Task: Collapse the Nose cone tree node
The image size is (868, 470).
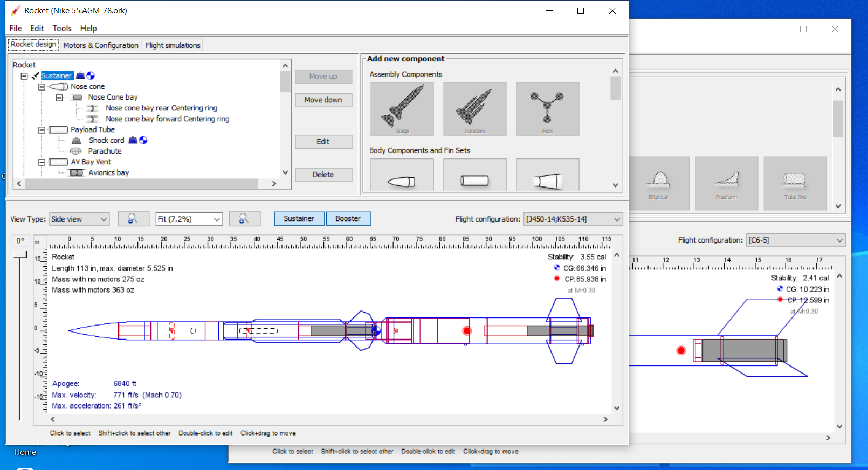Action: click(42, 87)
